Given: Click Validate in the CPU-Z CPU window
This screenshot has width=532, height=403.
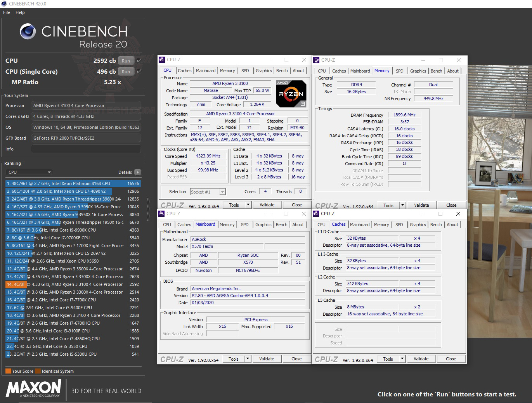Looking at the screenshot, I should click(x=267, y=205).
